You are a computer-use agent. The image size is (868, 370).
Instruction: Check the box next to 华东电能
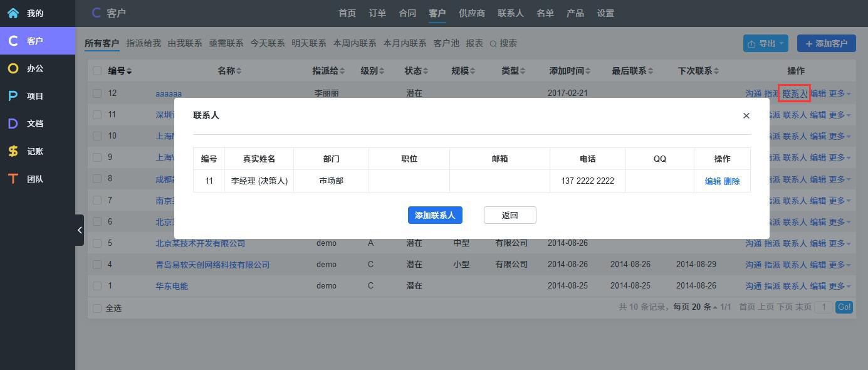coord(97,286)
